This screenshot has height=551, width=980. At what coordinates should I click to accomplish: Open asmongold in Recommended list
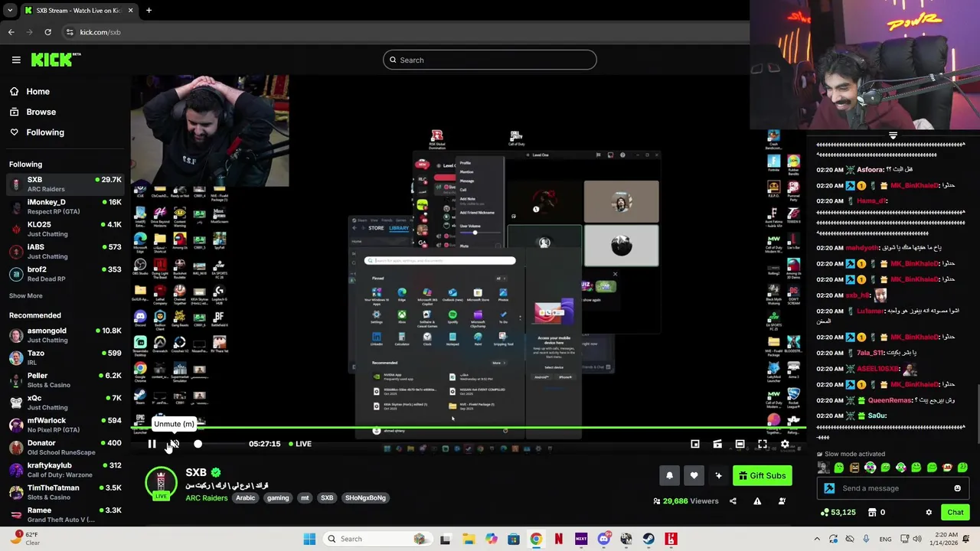pyautogui.click(x=65, y=335)
